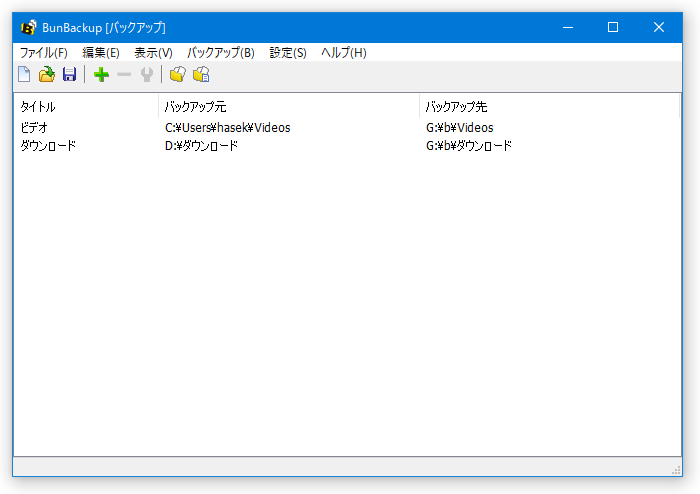
Task: Click destination path G:¥b¥ダウンロード
Action: click(469, 145)
